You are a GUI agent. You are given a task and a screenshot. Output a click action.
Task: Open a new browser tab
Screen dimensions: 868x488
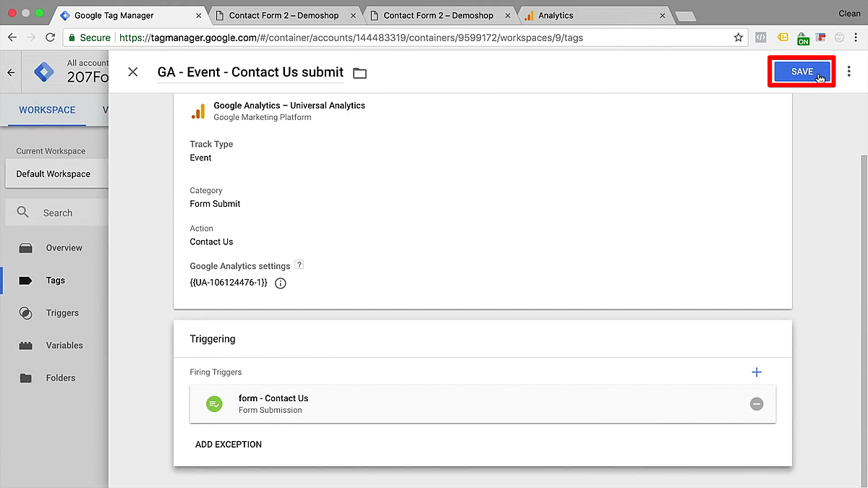(x=685, y=16)
